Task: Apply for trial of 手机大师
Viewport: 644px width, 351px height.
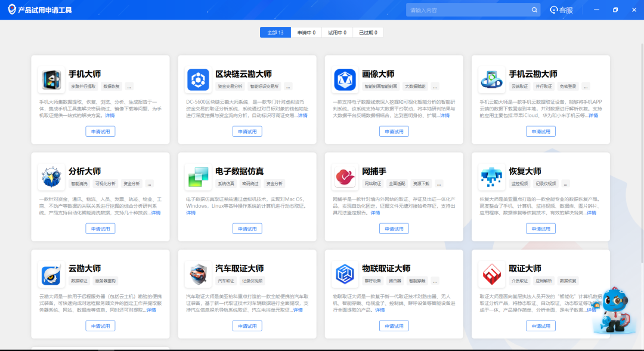Action: coord(100,131)
